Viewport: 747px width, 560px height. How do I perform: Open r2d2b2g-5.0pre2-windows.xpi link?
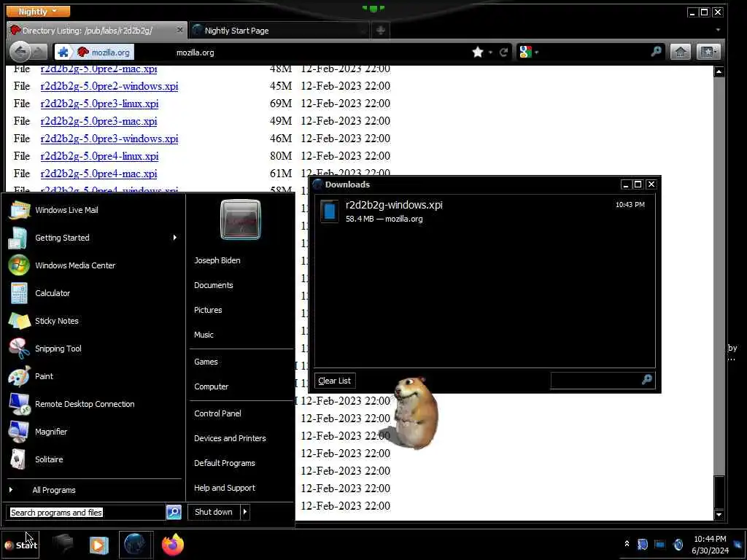109,86
